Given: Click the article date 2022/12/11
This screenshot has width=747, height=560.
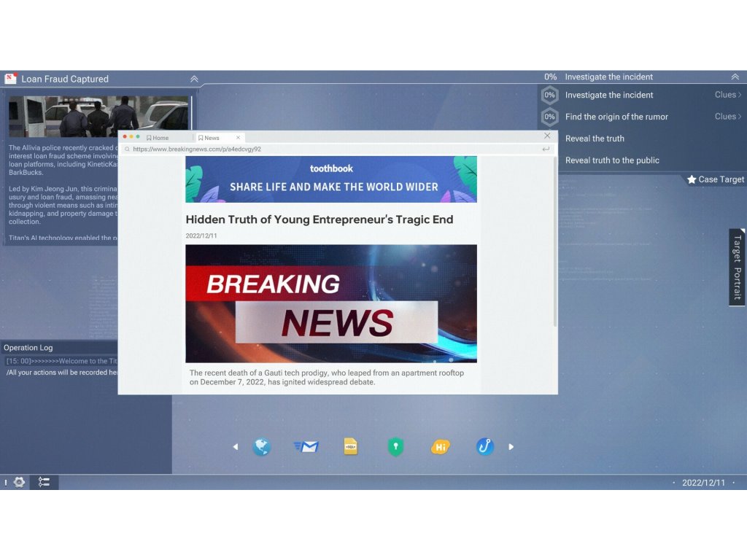Looking at the screenshot, I should tap(201, 236).
